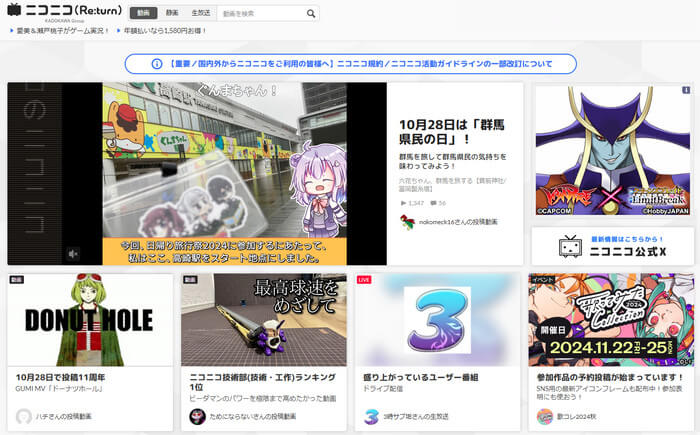Image resolution: width=700 pixels, height=435 pixels.
Task: Click ハチ's avatar under Donut Hole card
Action: coord(24,416)
